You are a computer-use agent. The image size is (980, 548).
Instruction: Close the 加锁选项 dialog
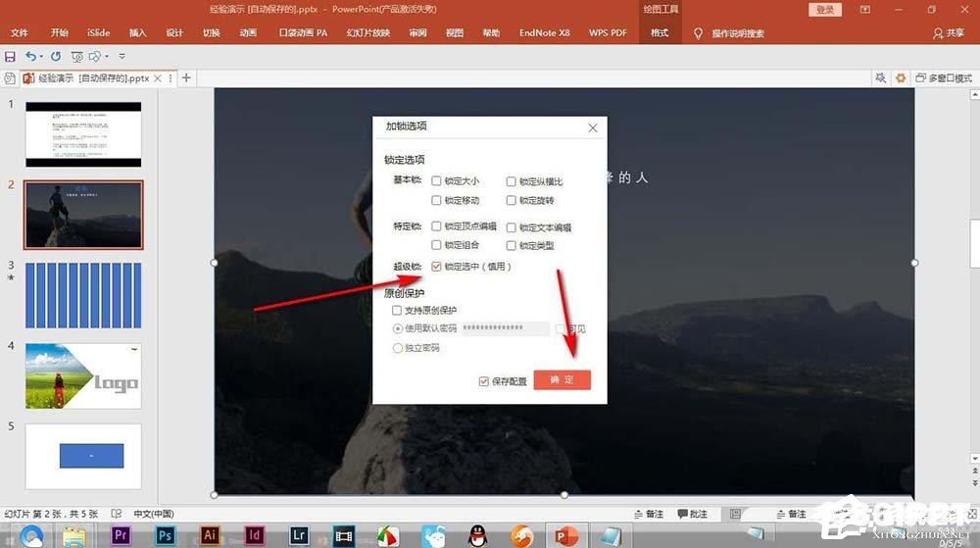(593, 127)
